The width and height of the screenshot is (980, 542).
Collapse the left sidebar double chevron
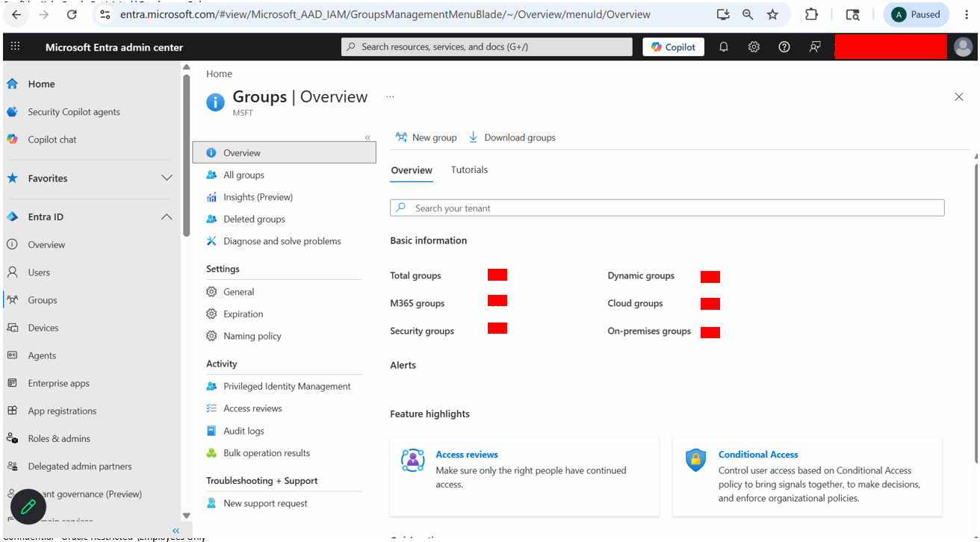tap(176, 531)
